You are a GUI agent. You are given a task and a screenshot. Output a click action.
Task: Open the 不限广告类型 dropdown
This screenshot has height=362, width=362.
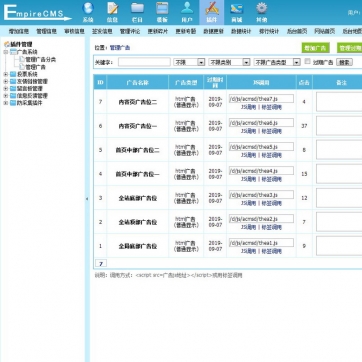point(277,62)
